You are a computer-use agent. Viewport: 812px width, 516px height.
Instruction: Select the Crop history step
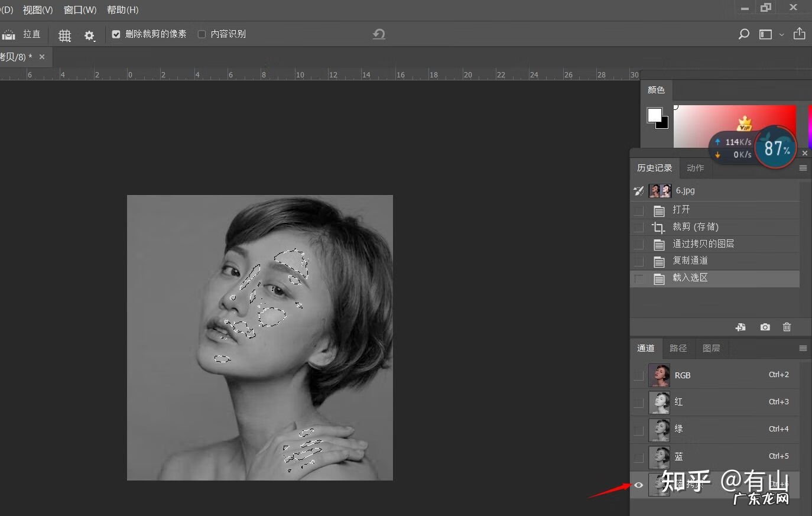click(695, 227)
